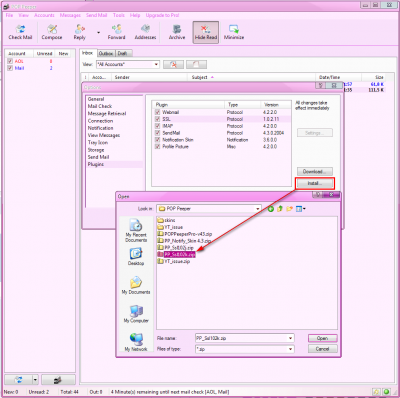Toggle the Hide Read toolbar button
This screenshot has height=398, width=400.
[x=206, y=32]
